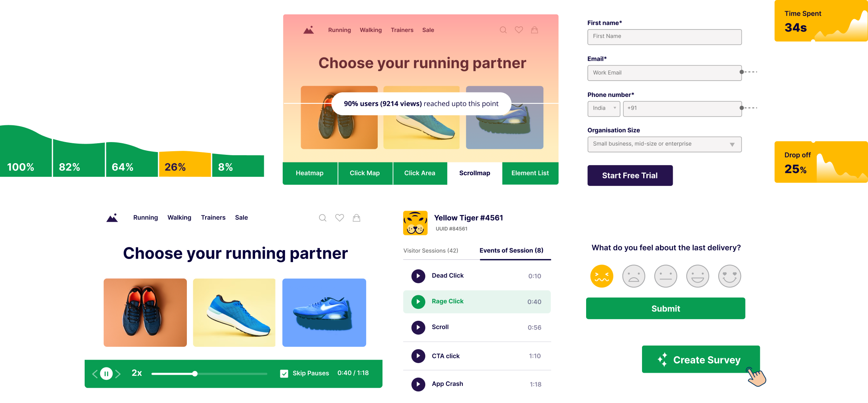Open the shopping bag icon in the lower store header
Image resolution: width=868 pixels, height=403 pixels.
(357, 217)
